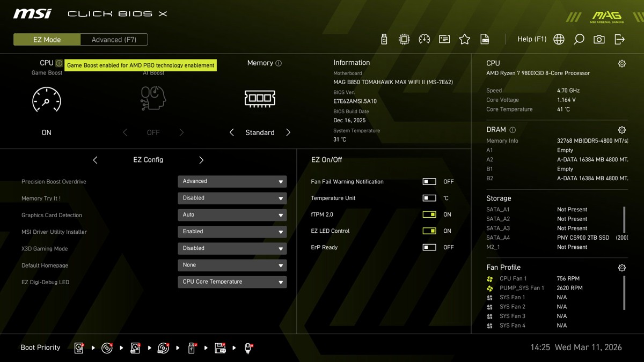Click the globe language icon
The width and height of the screenshot is (644, 362).
(x=559, y=39)
